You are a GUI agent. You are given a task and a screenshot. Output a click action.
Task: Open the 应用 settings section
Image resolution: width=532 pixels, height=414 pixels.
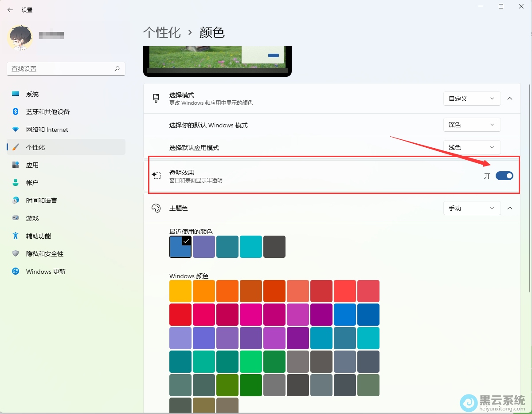(32, 165)
